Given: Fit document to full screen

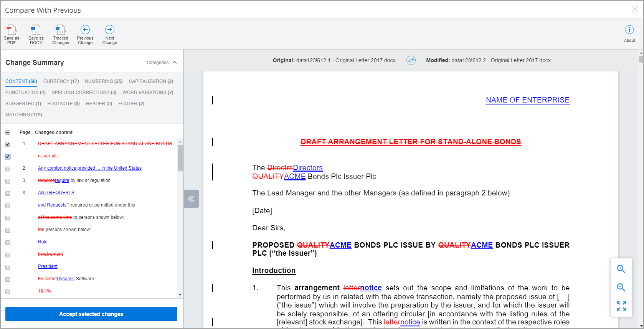Looking at the screenshot, I should 621,306.
